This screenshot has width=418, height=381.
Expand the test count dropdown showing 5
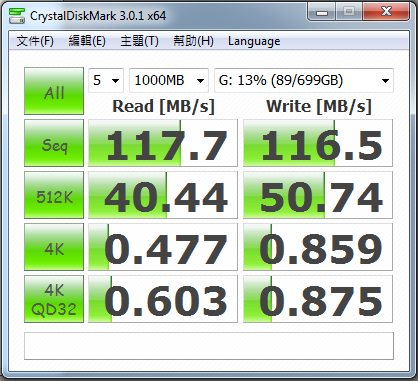[x=106, y=80]
